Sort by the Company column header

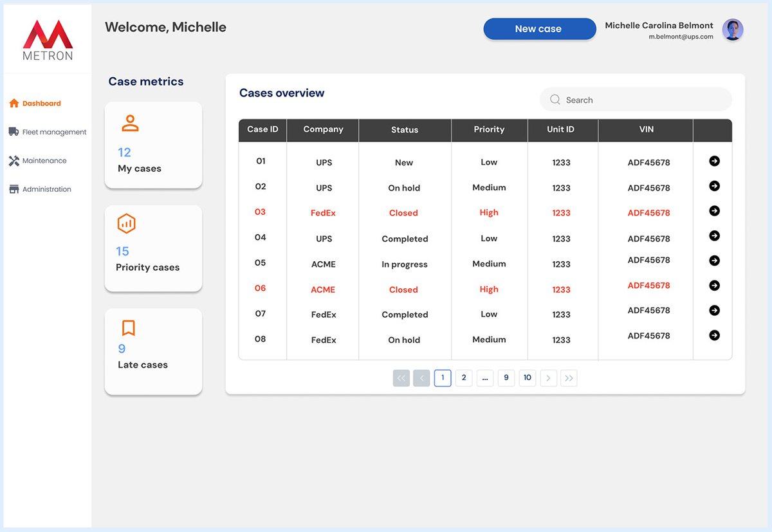click(x=323, y=129)
